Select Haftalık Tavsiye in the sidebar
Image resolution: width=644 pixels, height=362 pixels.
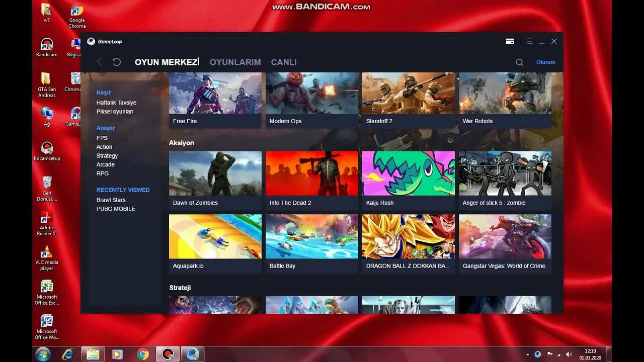tap(116, 102)
